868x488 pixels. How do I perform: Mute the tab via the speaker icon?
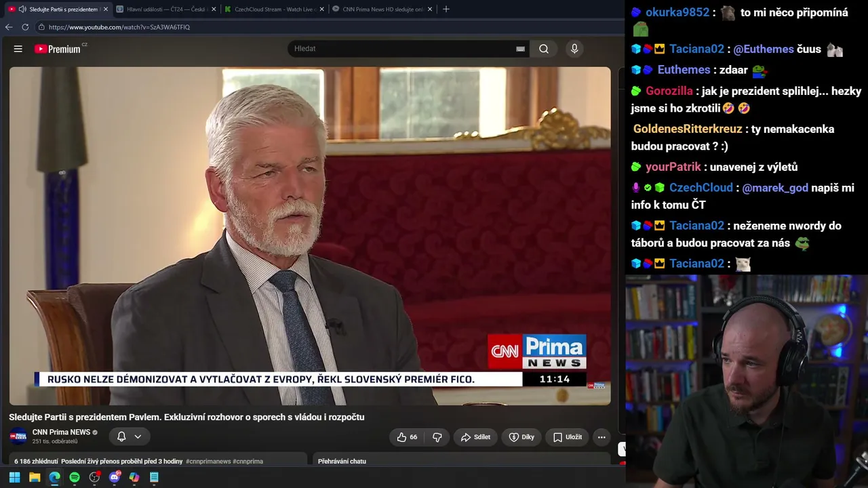coord(22,9)
